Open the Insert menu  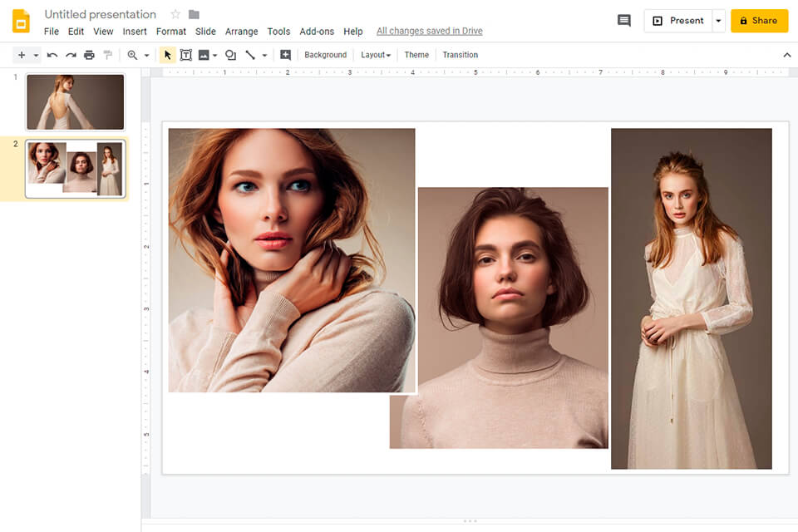(x=135, y=31)
